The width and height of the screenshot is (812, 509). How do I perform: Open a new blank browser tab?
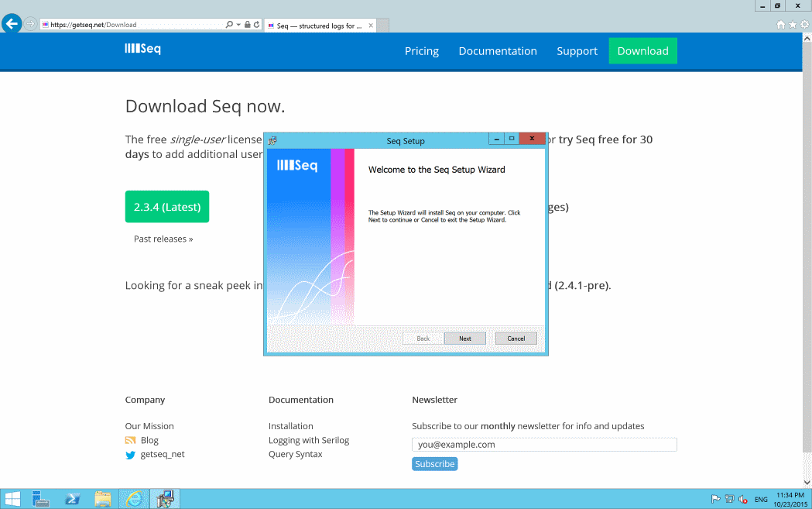point(383,26)
